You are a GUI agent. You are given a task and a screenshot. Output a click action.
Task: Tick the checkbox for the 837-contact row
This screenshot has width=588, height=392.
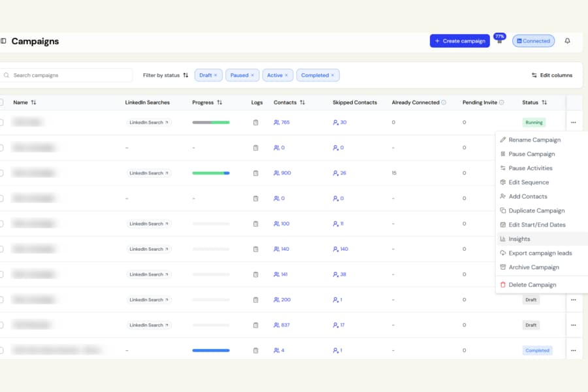coord(1,325)
